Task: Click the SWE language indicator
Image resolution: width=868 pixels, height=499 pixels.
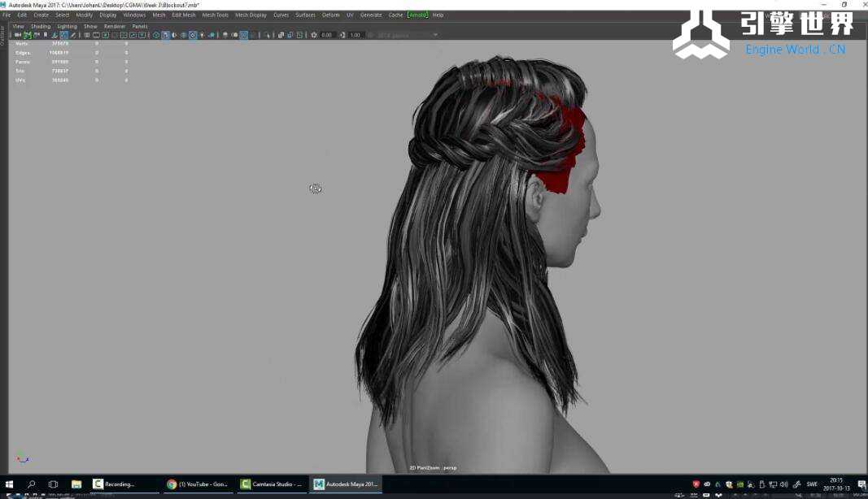Action: pyautogui.click(x=812, y=484)
